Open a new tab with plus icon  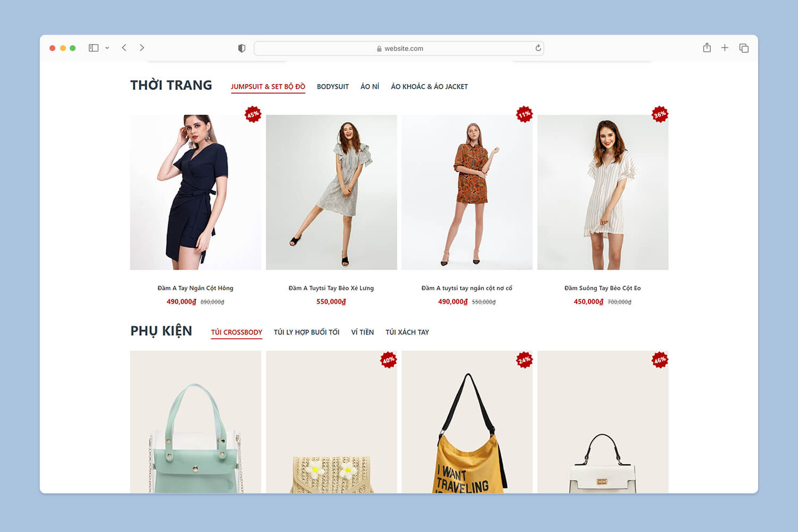coord(725,48)
